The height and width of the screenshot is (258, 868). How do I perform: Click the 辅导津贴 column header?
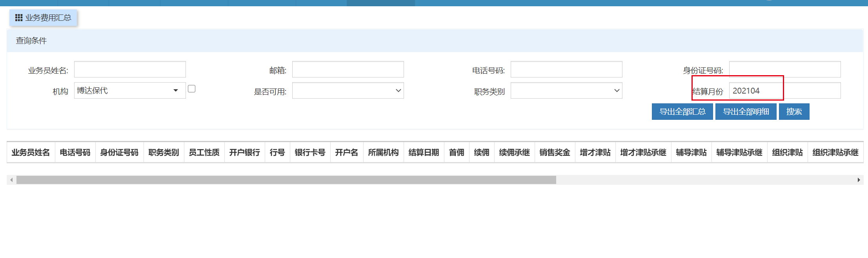691,152
